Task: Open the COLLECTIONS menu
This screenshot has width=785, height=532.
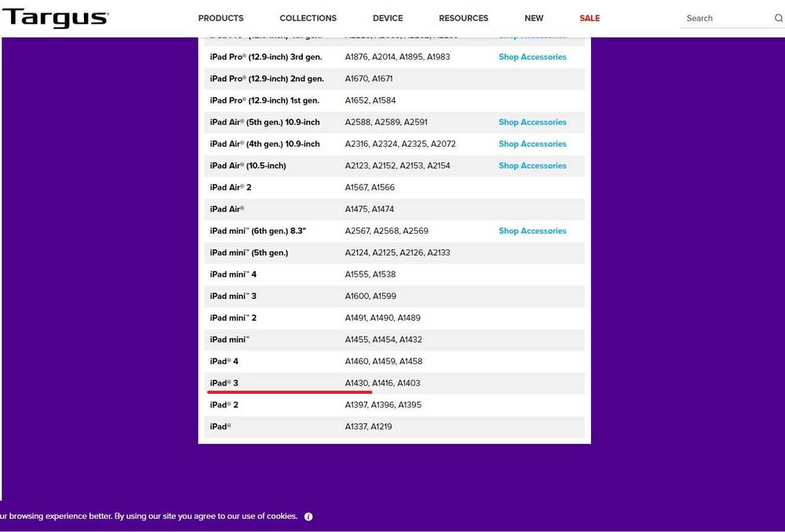Action: click(x=308, y=18)
